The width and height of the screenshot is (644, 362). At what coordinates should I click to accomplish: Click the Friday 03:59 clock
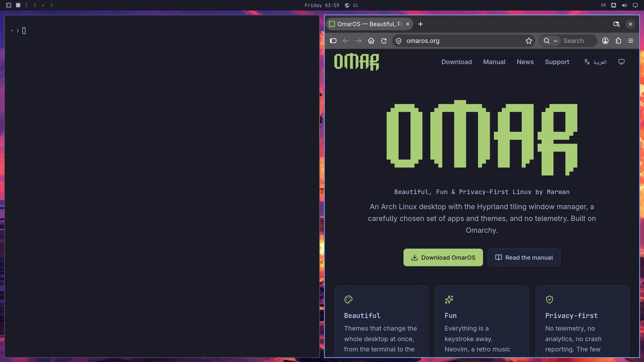(x=322, y=5)
